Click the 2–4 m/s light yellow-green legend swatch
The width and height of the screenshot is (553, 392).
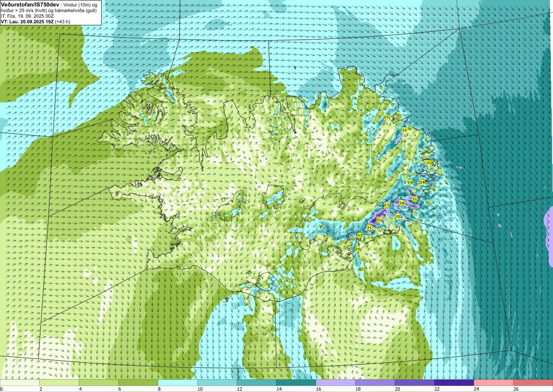tap(59, 383)
